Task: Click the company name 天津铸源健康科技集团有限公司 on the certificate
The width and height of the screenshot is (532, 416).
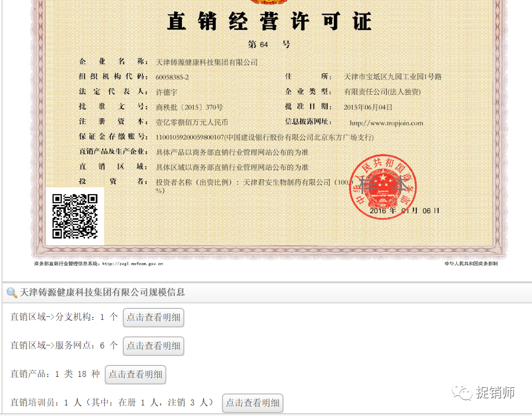Action: tap(207, 62)
